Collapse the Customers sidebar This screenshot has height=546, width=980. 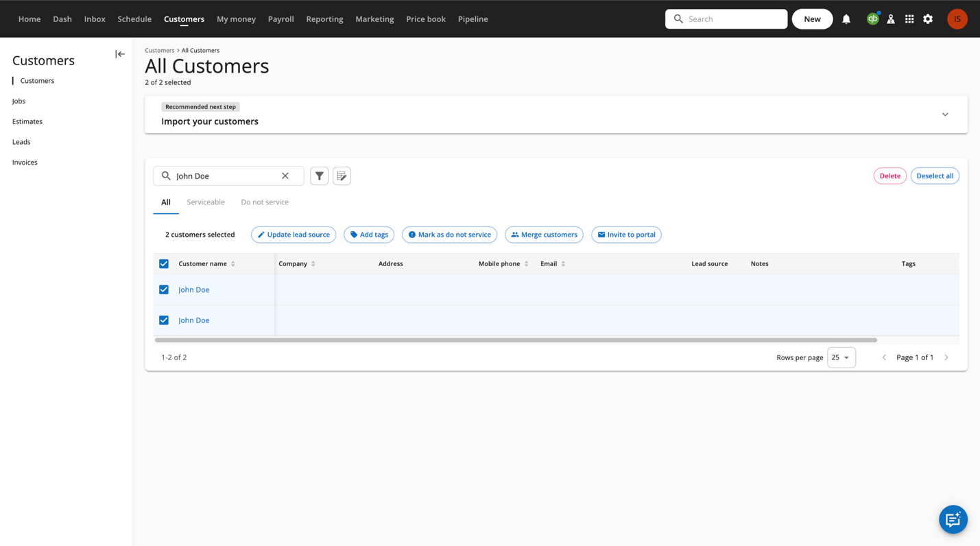click(x=120, y=54)
